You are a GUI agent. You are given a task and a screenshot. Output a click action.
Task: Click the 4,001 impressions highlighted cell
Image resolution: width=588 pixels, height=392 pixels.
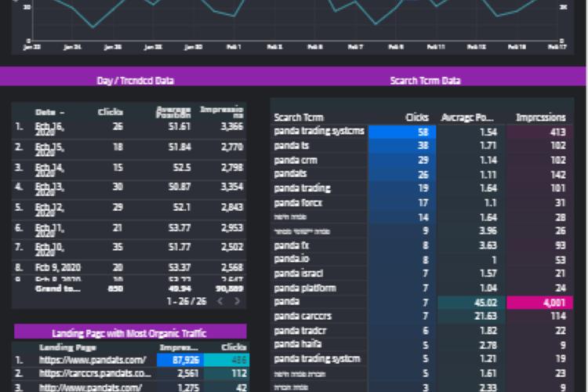(539, 303)
